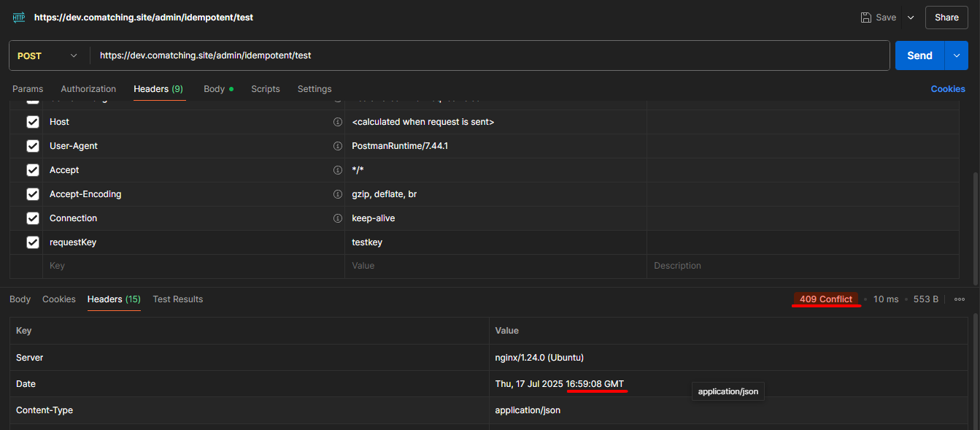The height and width of the screenshot is (430, 980).
Task: Toggle the Accept-Encoding header checkbox
Action: coord(33,194)
